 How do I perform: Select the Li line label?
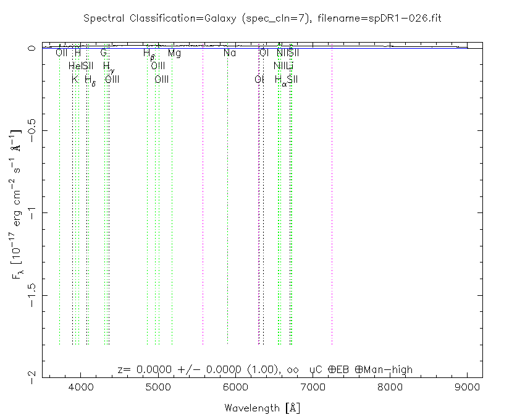[289, 66]
